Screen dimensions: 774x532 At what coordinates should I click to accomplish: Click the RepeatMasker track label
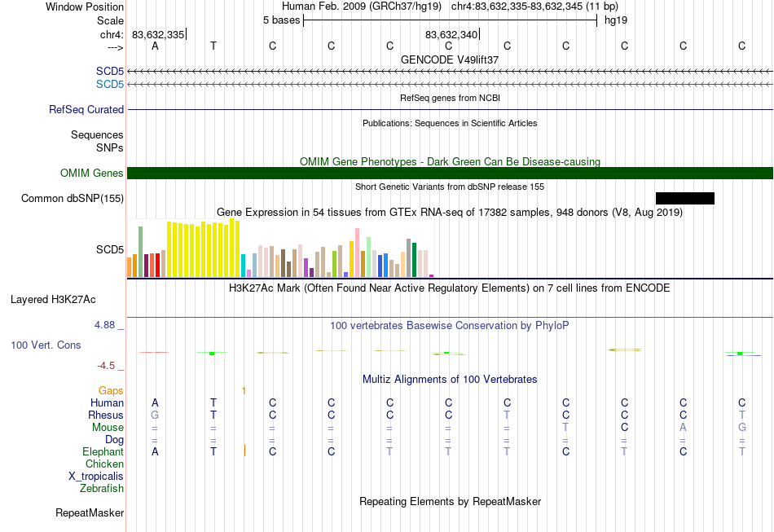(x=90, y=513)
